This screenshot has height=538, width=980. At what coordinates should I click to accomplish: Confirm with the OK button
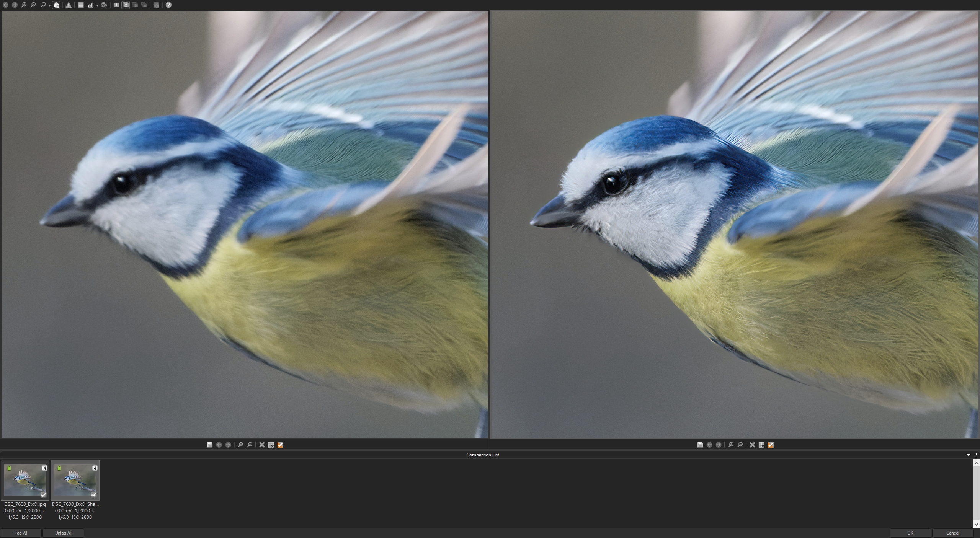(x=910, y=533)
